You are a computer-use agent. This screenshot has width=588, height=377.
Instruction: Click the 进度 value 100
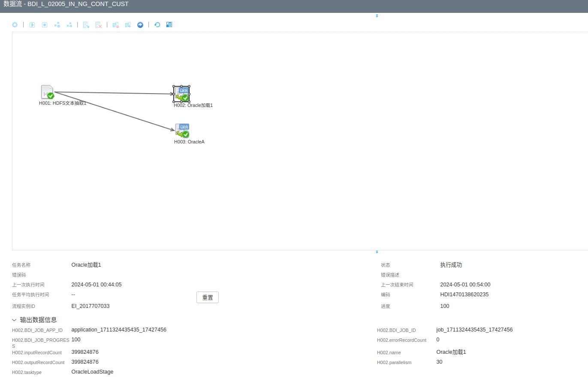pos(445,306)
